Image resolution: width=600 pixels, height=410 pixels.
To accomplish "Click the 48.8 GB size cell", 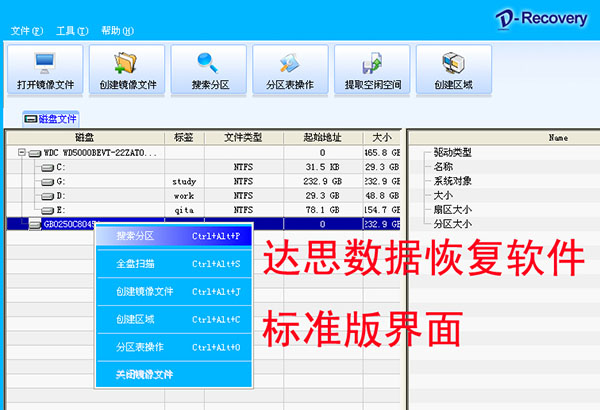I will click(x=382, y=196).
